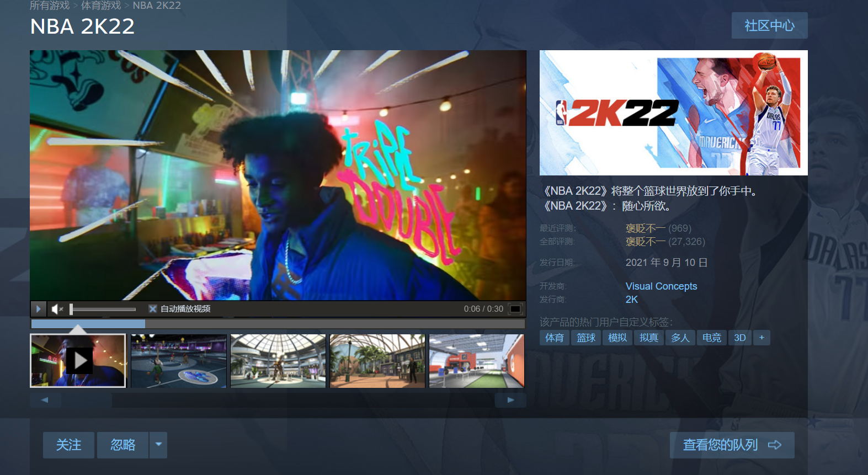Viewport: 868px width, 475px height.
Task: Select the 电竞 tag
Action: coord(712,338)
